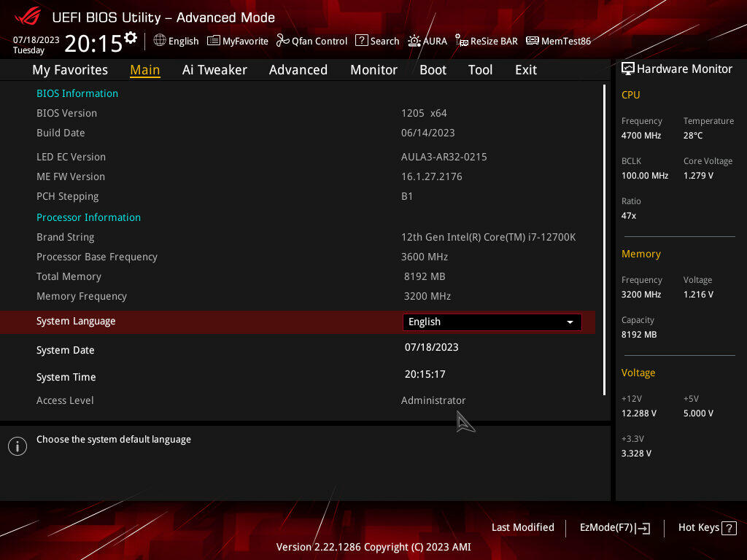Expand the System Language dropdown
747x560 pixels.
[491, 322]
